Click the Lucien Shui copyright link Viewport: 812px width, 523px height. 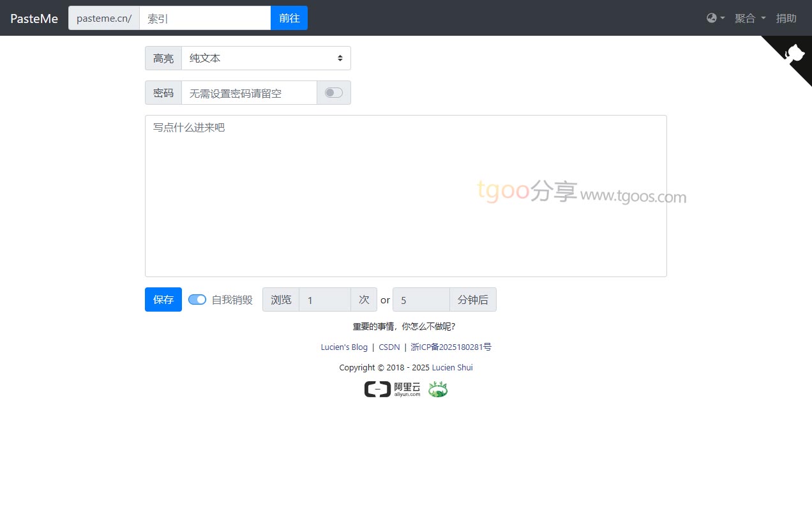[452, 368]
